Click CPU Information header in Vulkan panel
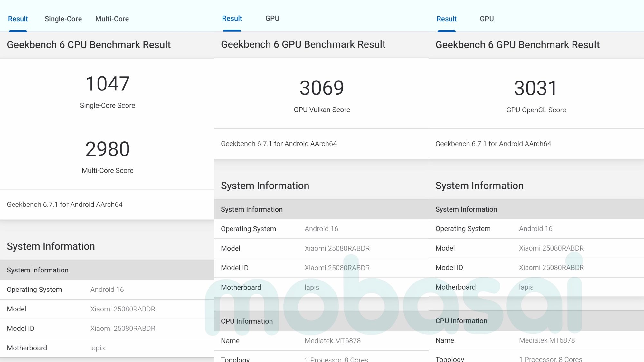The height and width of the screenshot is (362, 644). coord(247,321)
